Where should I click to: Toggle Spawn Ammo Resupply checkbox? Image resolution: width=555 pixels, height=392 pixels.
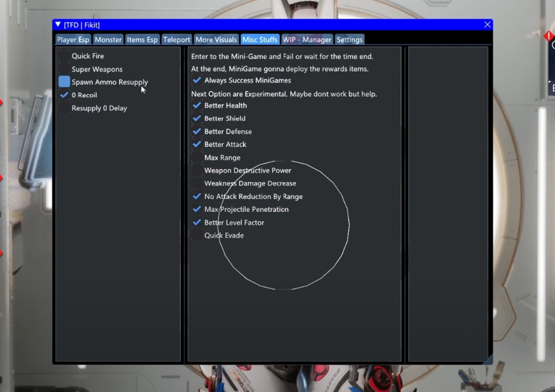coord(64,82)
